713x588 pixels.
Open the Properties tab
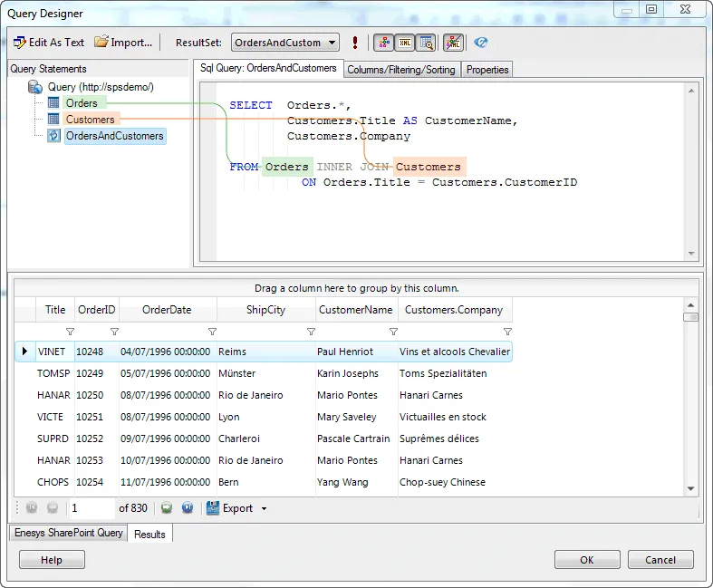(x=487, y=70)
